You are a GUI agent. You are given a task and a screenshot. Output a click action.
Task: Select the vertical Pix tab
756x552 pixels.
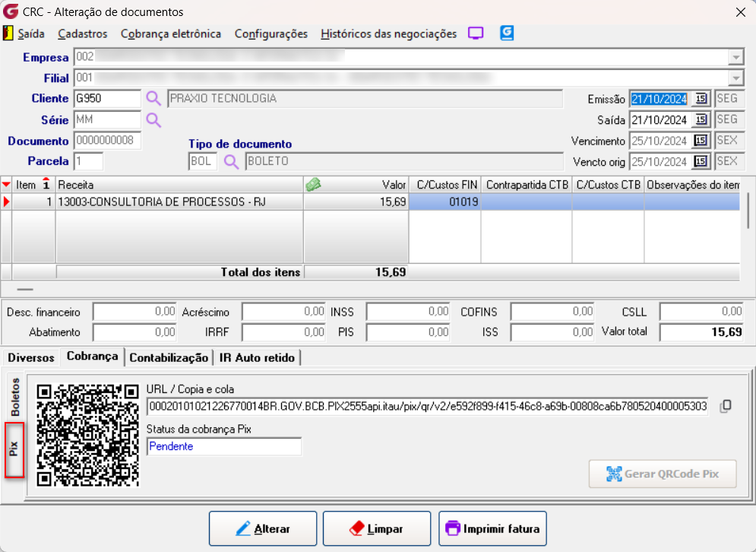tap(14, 449)
